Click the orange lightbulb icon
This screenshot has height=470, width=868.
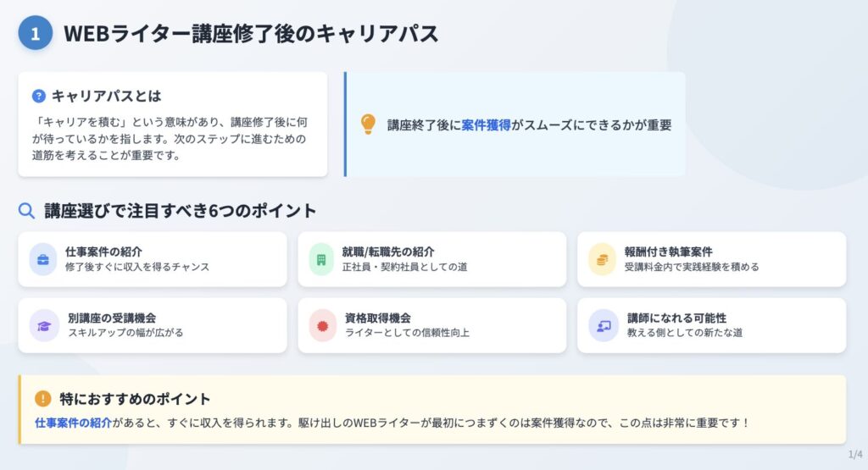coord(368,124)
